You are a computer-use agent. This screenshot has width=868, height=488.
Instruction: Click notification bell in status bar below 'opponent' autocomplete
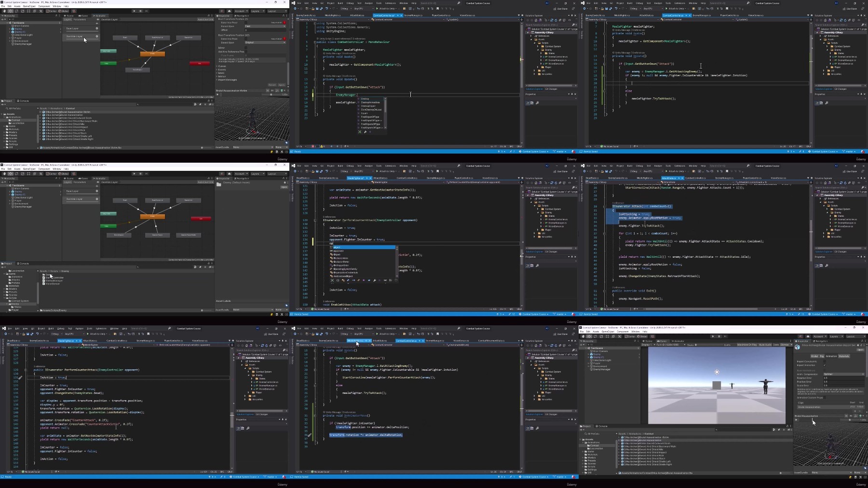coord(573,314)
